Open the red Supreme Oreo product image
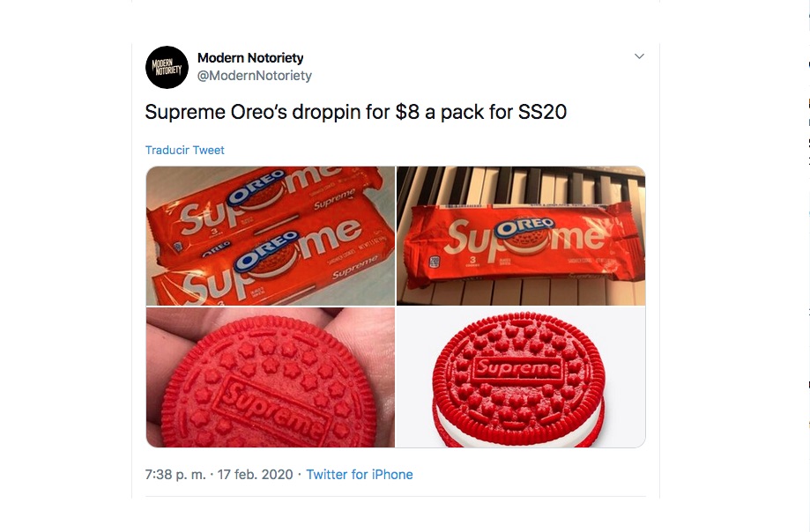The width and height of the screenshot is (810, 532). click(521, 377)
